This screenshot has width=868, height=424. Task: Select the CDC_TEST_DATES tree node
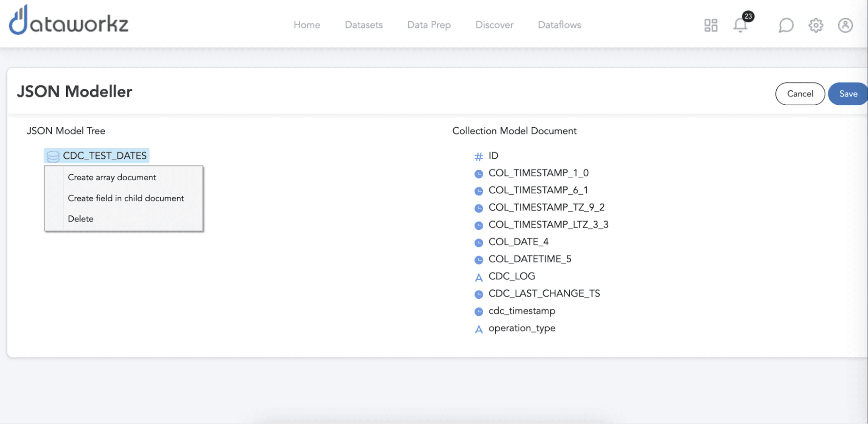[105, 156]
